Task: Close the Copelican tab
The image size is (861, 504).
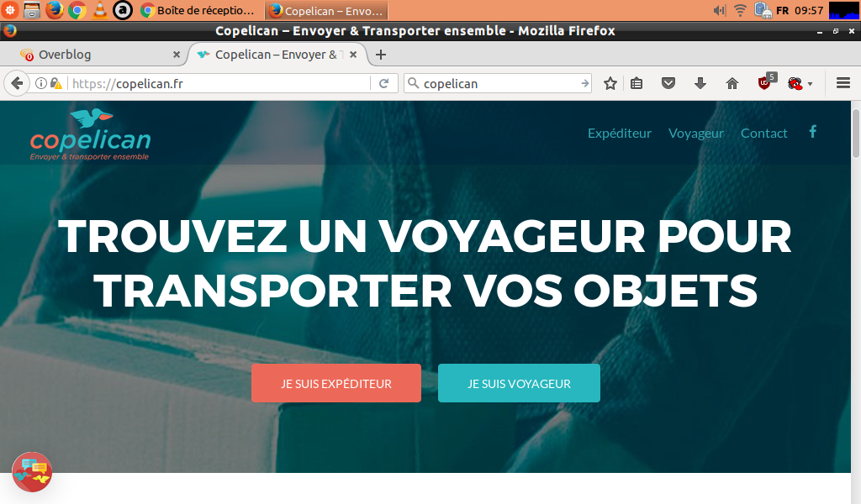Action: [353, 55]
